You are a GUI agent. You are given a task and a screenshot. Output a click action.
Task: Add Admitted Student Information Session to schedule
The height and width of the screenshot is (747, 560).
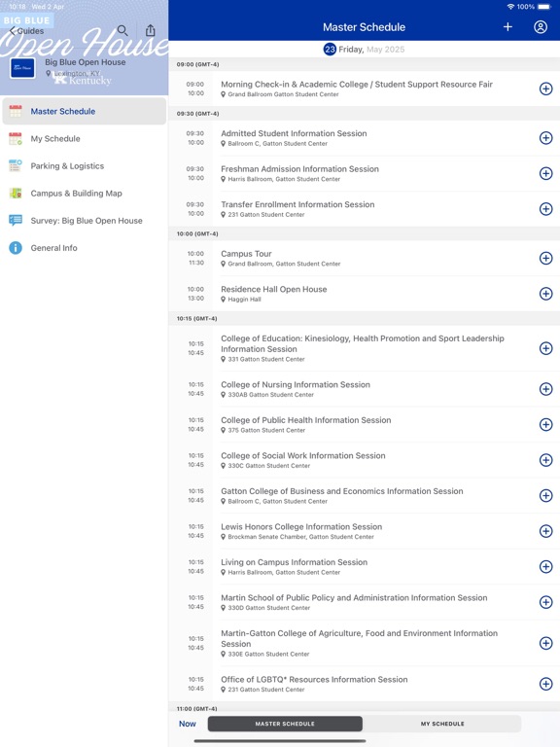coord(545,138)
